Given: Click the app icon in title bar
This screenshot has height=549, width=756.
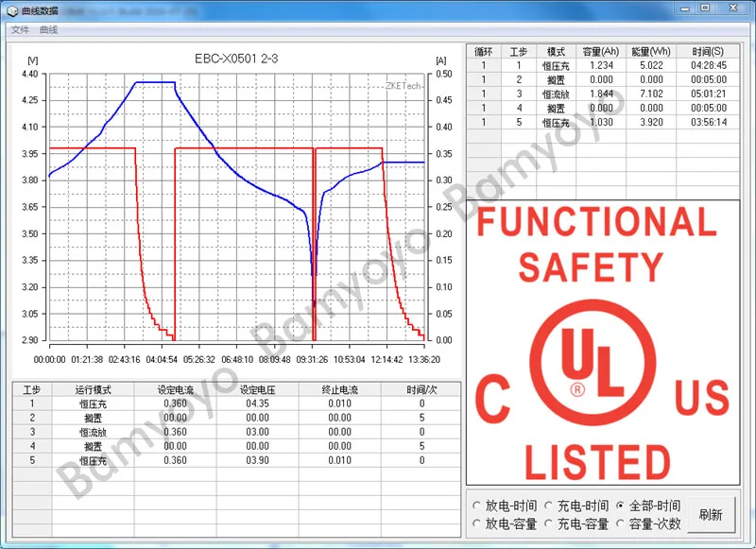Looking at the screenshot, I should (12, 10).
